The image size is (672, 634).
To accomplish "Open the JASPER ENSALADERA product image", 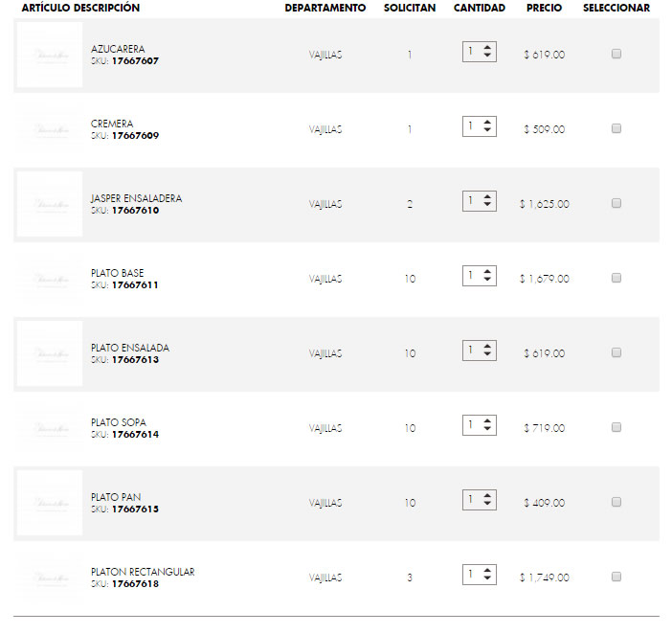I will pos(50,204).
